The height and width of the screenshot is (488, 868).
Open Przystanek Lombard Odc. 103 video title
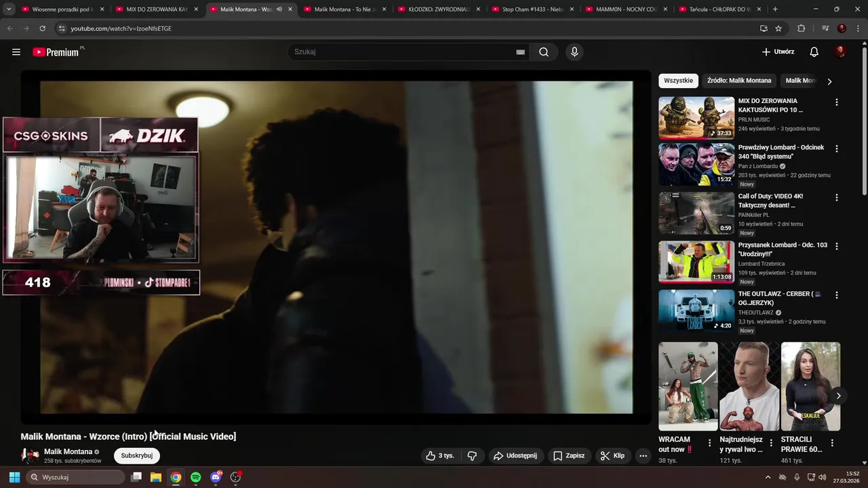[x=783, y=249]
